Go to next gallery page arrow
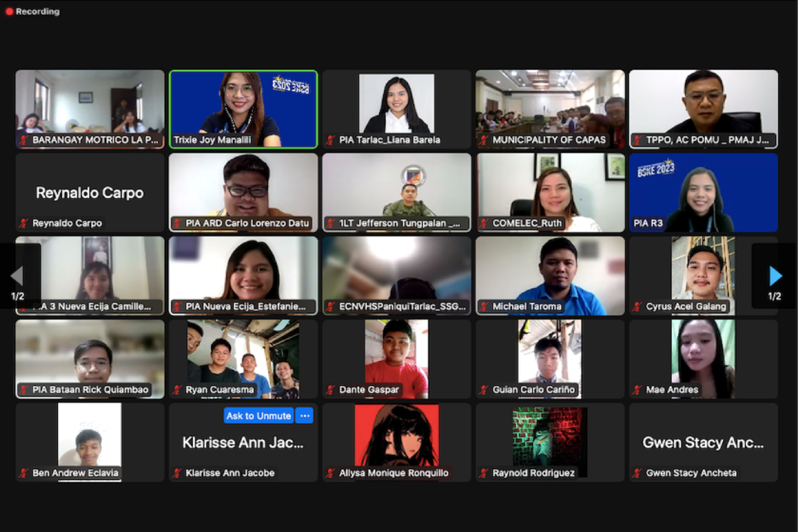 [x=775, y=276]
